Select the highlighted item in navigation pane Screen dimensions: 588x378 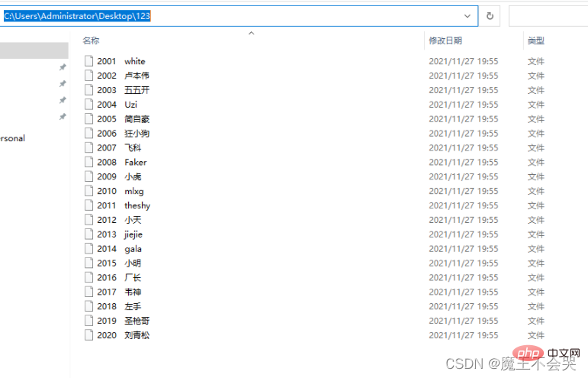[x=34, y=50]
